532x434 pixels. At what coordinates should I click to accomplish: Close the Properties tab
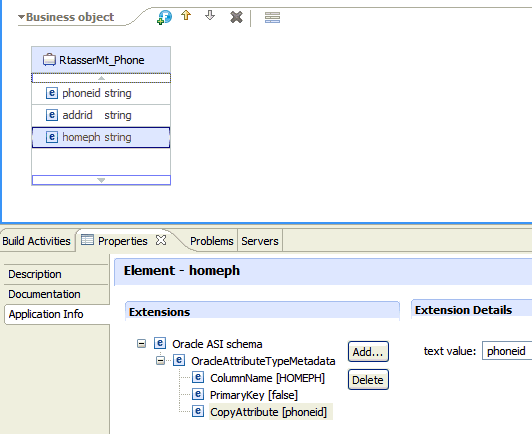click(161, 240)
